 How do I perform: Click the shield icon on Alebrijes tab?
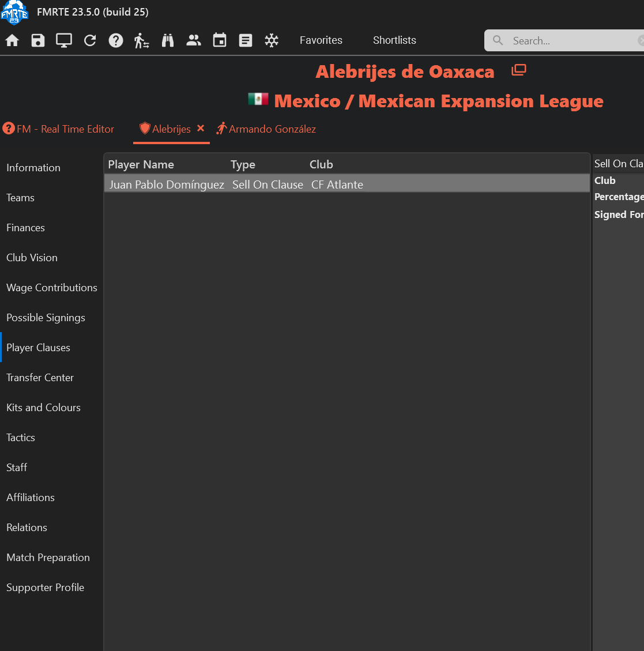(145, 128)
